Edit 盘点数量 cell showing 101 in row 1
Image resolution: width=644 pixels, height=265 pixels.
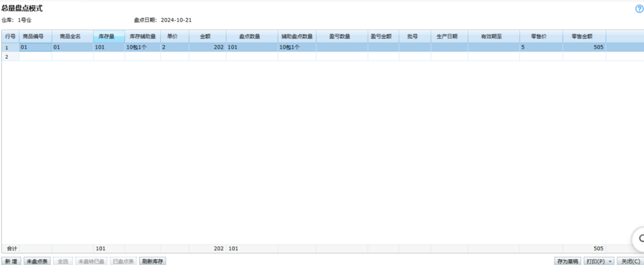pos(251,47)
